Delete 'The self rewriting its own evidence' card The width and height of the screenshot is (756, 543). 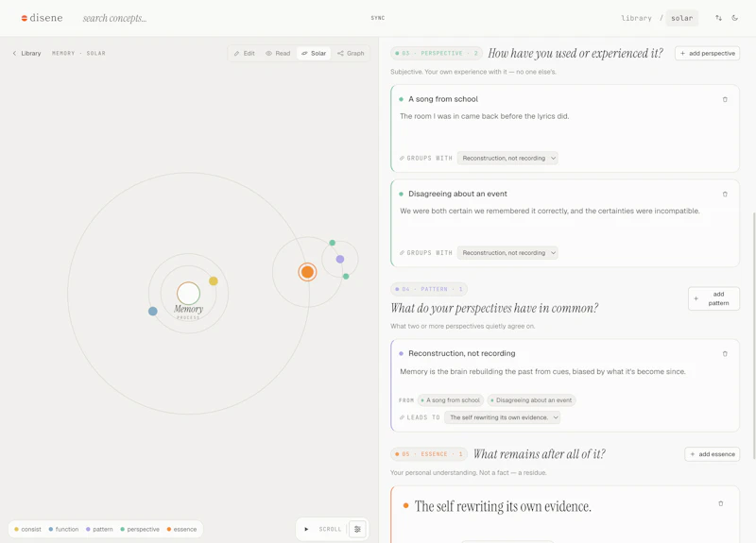(721, 503)
